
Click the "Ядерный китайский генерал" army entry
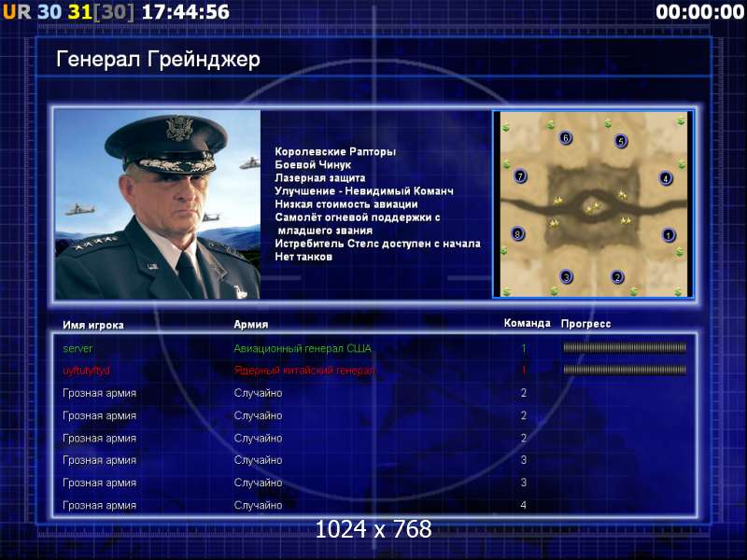tap(303, 371)
